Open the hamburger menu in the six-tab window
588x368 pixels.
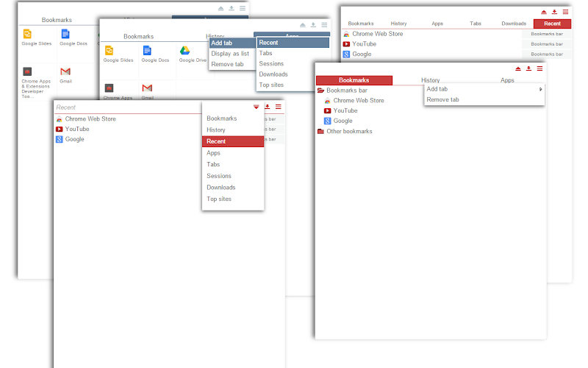pos(565,12)
